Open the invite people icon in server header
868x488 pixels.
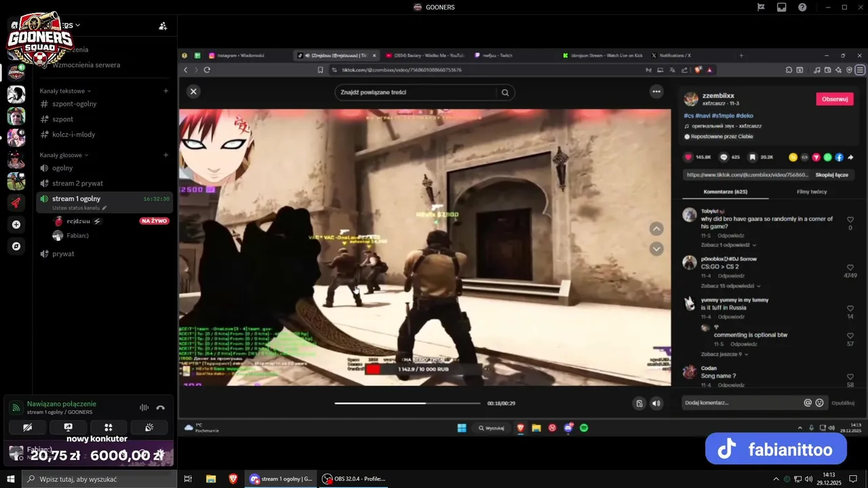pyautogui.click(x=163, y=26)
